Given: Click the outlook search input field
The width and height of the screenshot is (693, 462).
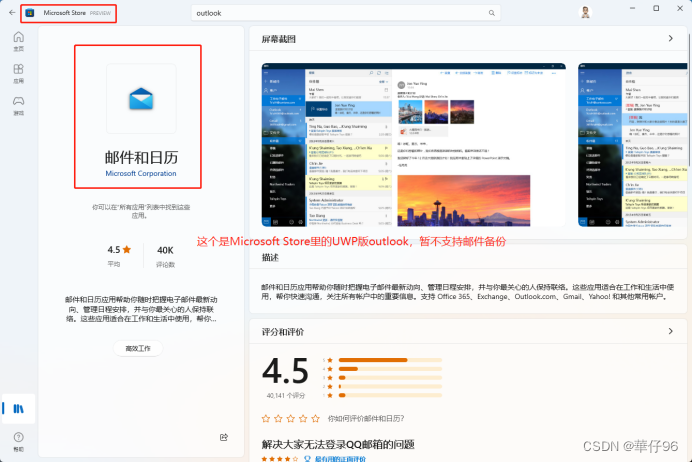Looking at the screenshot, I should tap(346, 13).
